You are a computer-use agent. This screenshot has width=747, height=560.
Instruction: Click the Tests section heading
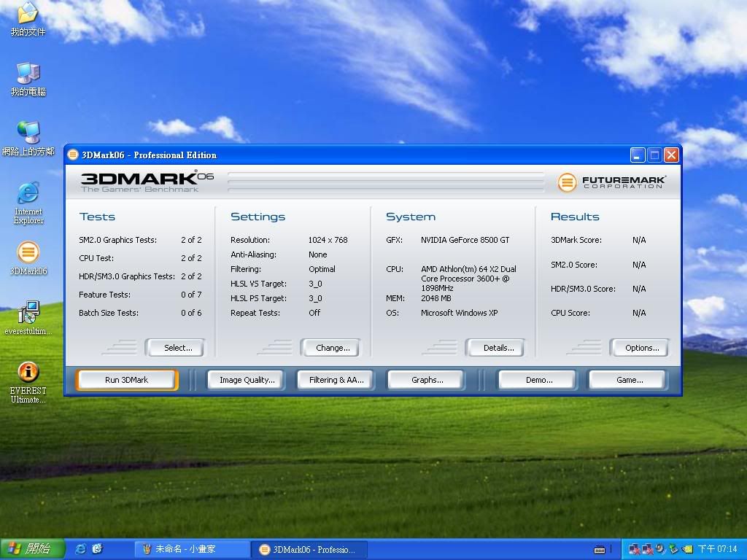tap(97, 217)
